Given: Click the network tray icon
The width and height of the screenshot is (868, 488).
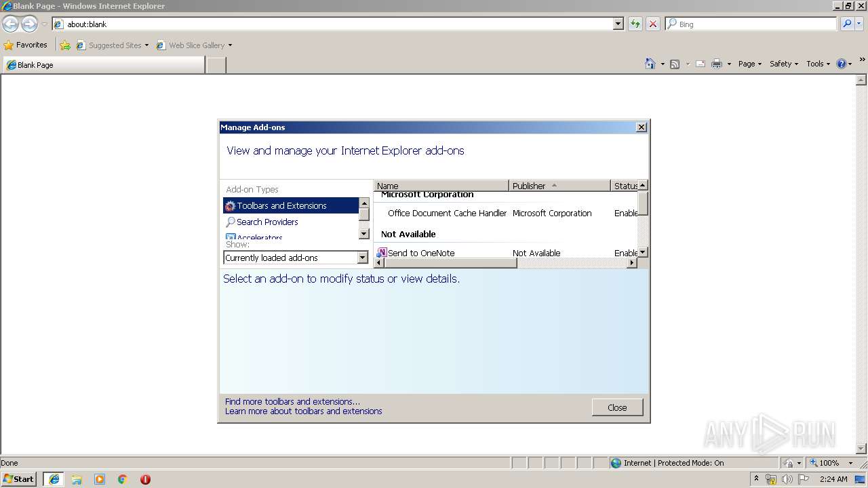Looking at the screenshot, I should click(x=770, y=479).
